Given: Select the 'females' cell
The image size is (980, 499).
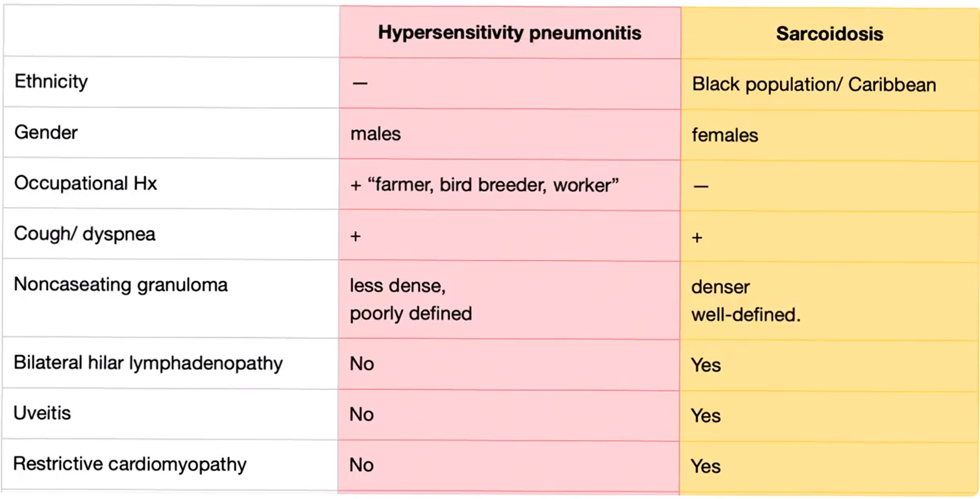Looking at the screenshot, I should pos(830,134).
